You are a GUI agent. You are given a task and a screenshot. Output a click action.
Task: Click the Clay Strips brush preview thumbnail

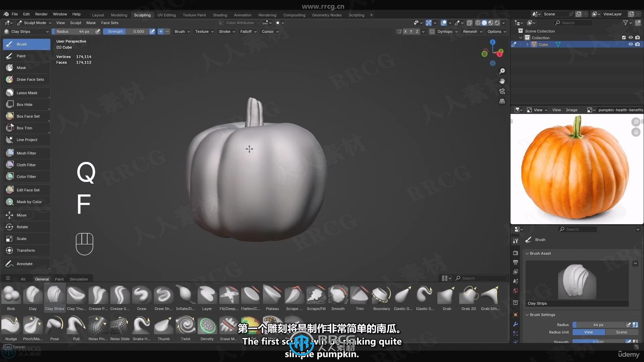pyautogui.click(x=577, y=281)
